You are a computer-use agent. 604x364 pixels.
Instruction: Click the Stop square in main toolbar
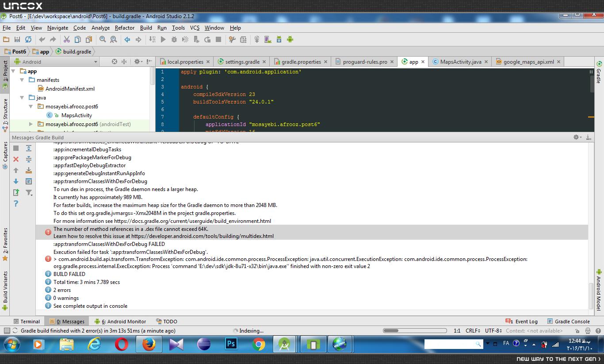click(x=218, y=39)
